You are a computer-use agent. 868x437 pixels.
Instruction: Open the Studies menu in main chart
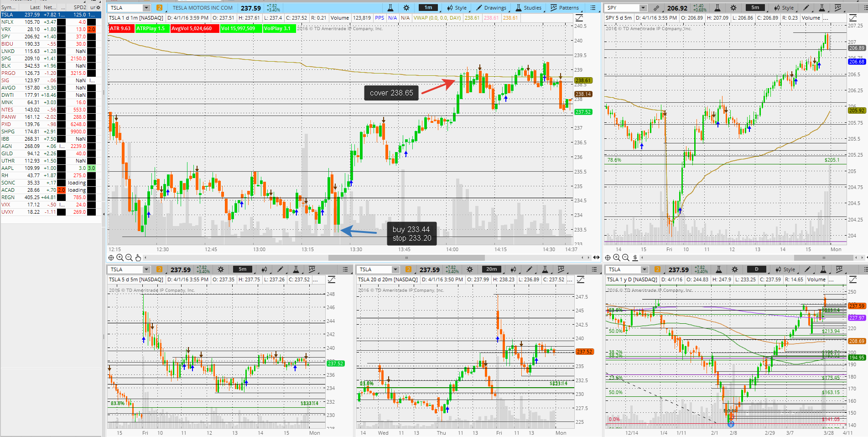click(x=528, y=8)
